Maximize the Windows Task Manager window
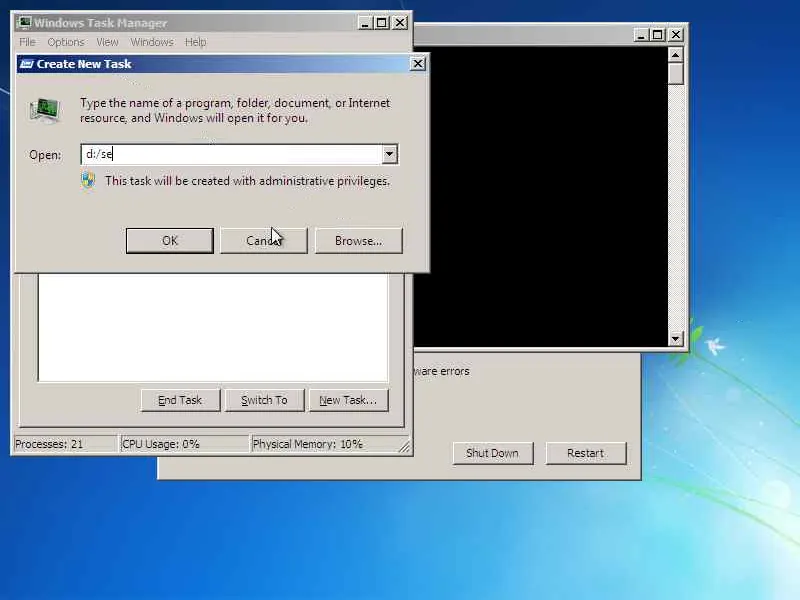 (382, 23)
